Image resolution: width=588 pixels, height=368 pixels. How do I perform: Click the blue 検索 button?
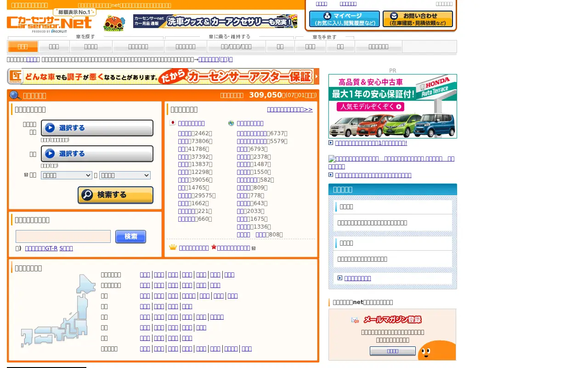coord(130,236)
